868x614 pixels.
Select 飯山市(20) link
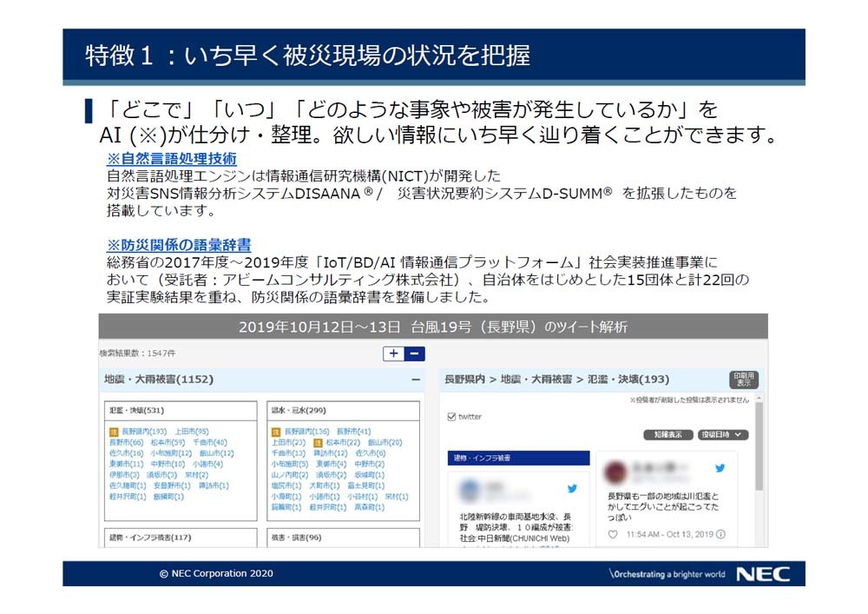click(385, 442)
